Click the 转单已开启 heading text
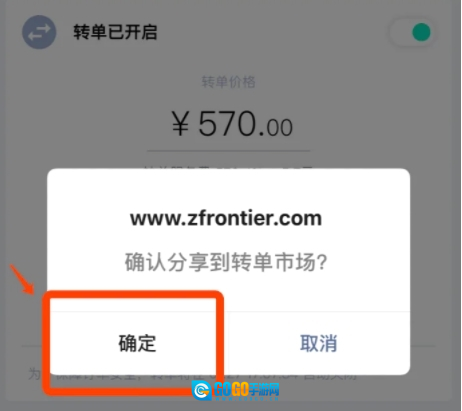The width and height of the screenshot is (462, 411). (x=115, y=32)
